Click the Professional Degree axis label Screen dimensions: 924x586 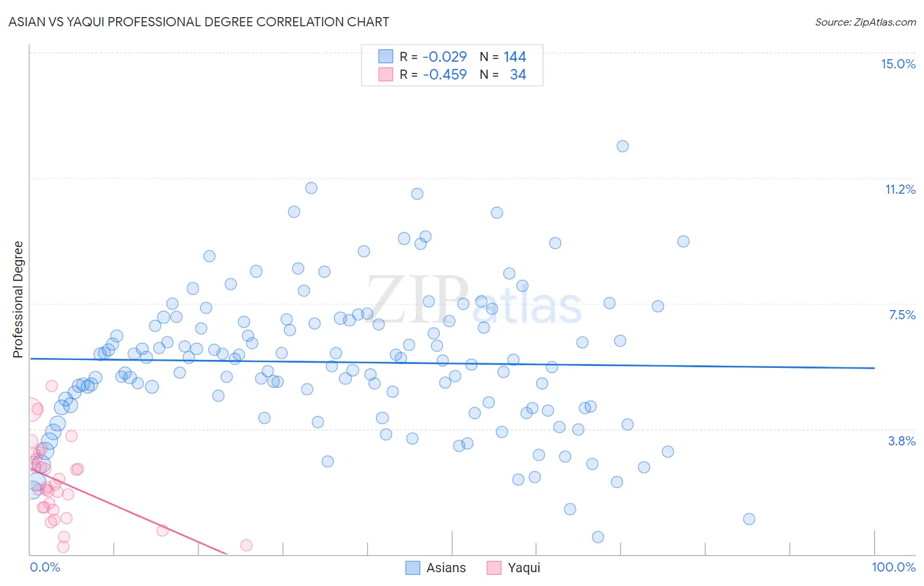18,300
